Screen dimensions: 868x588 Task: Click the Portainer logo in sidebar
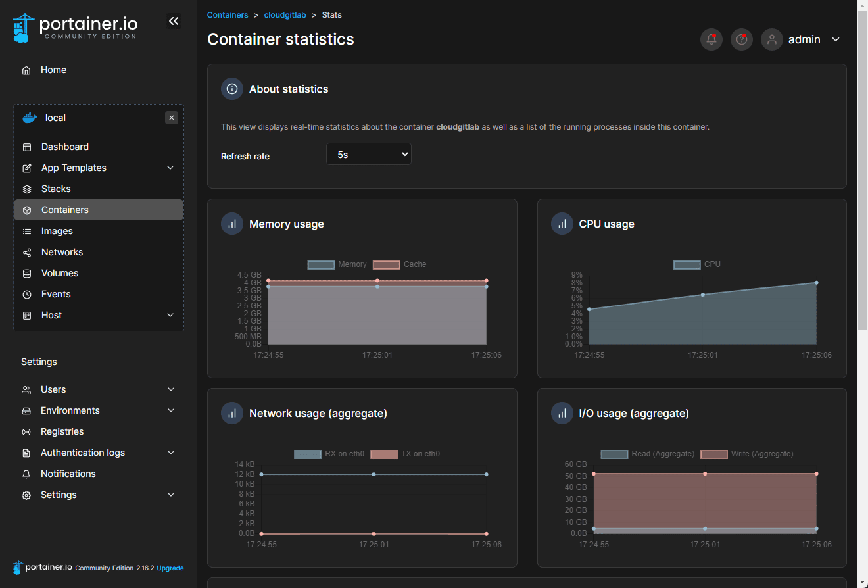75,28
